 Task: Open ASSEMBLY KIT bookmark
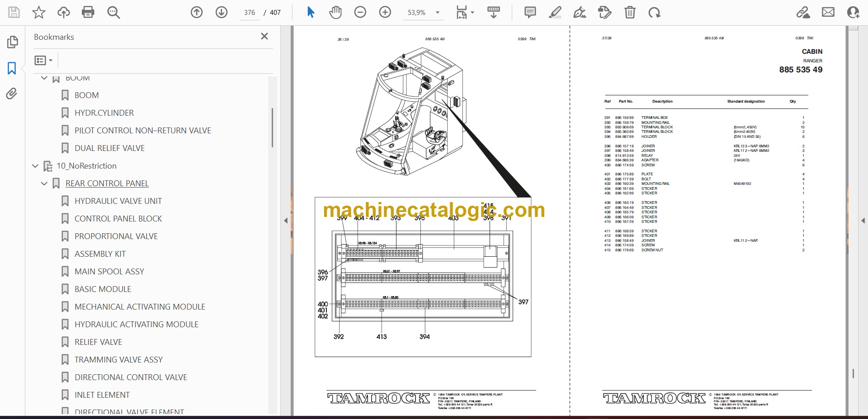pyautogui.click(x=100, y=254)
